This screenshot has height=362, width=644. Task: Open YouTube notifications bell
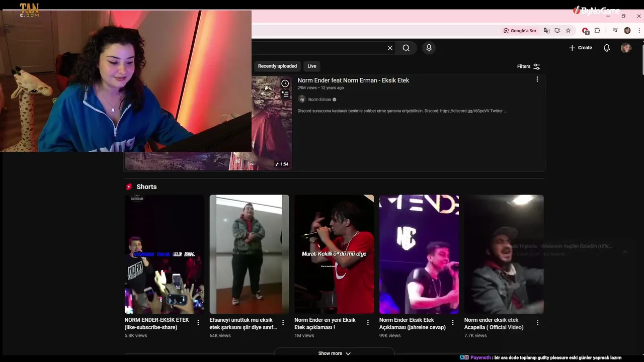click(x=607, y=48)
